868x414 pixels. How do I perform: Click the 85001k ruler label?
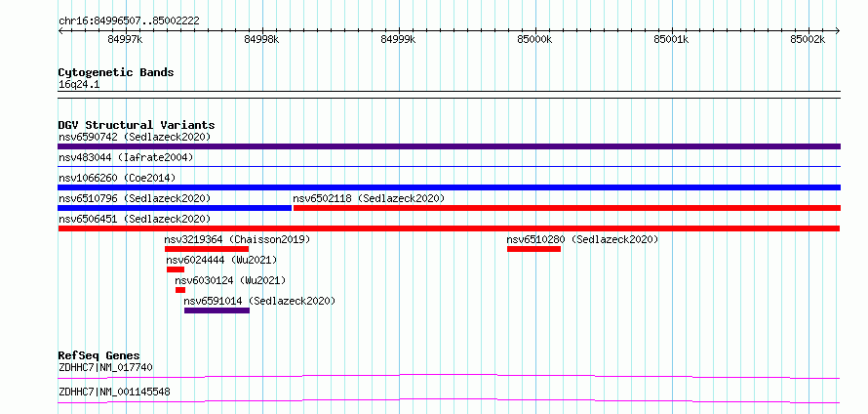point(672,39)
